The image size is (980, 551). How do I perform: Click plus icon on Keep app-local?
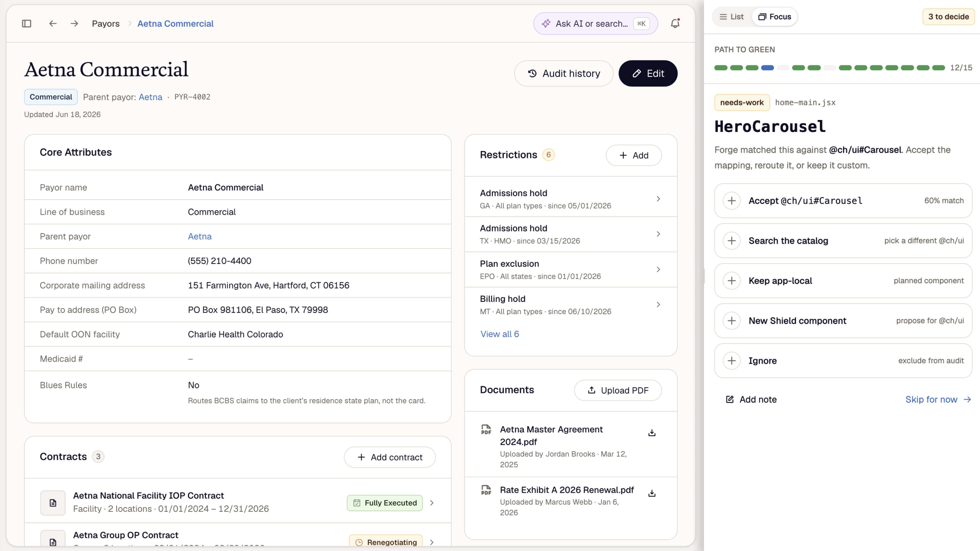(732, 281)
